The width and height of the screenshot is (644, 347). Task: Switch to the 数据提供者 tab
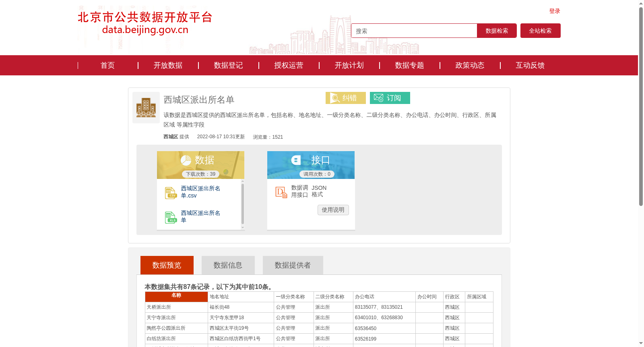(293, 265)
